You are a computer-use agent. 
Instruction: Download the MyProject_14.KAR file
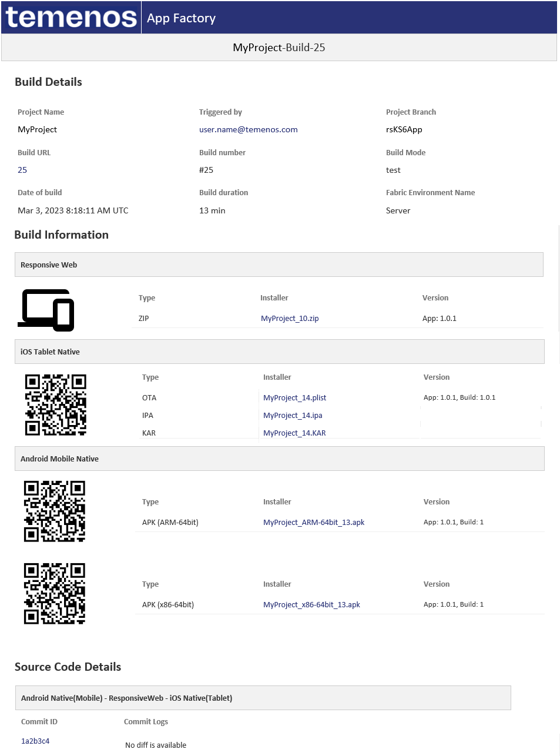[x=294, y=433]
